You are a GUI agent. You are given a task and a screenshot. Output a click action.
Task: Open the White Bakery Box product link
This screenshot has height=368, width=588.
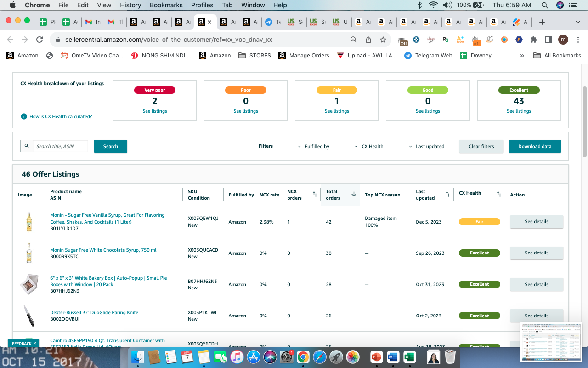108,281
